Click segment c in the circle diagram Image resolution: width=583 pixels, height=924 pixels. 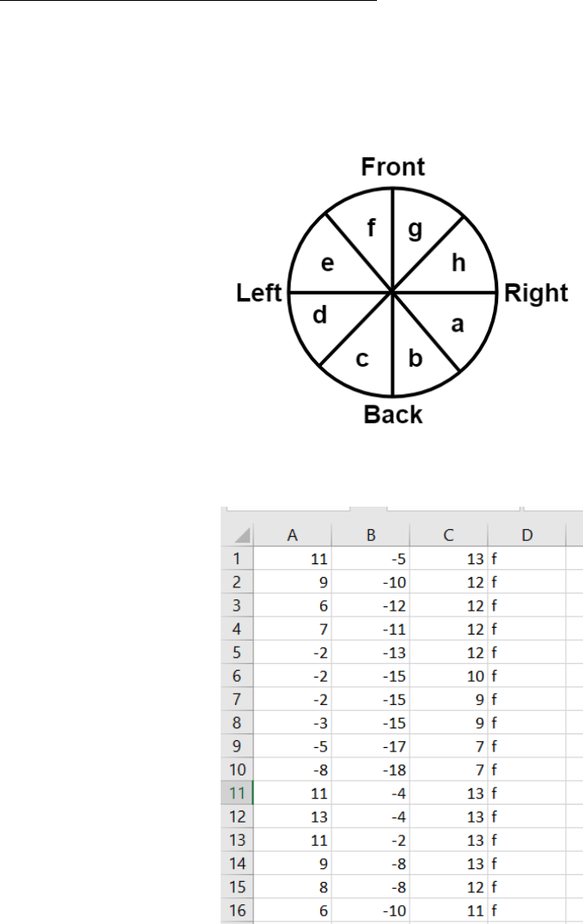tap(363, 359)
